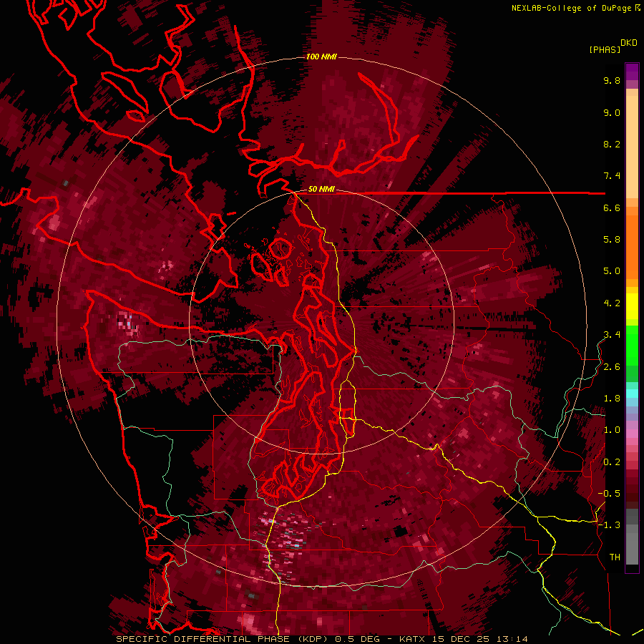This screenshot has width=644, height=644.
Task: Click the [PHAS] units label
Action: coord(605,49)
